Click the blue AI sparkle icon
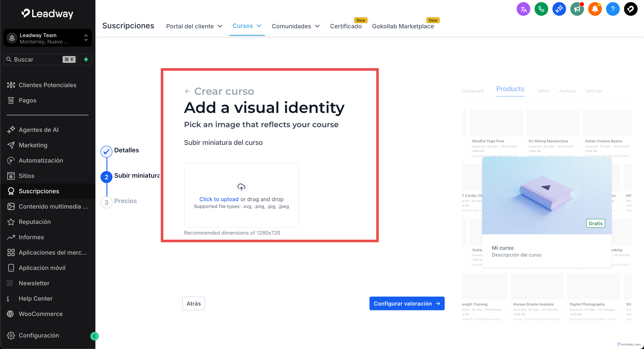Viewport: 644px width, 349px height. pyautogui.click(x=559, y=9)
